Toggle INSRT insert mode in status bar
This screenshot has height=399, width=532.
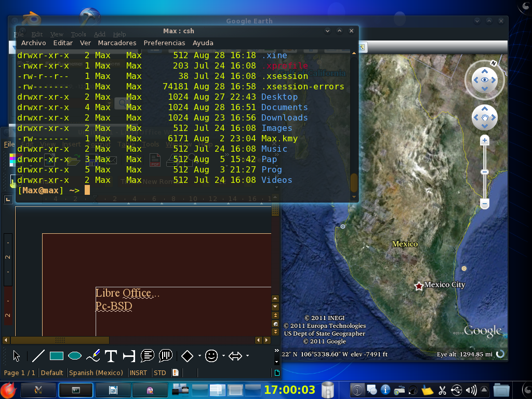(138, 373)
